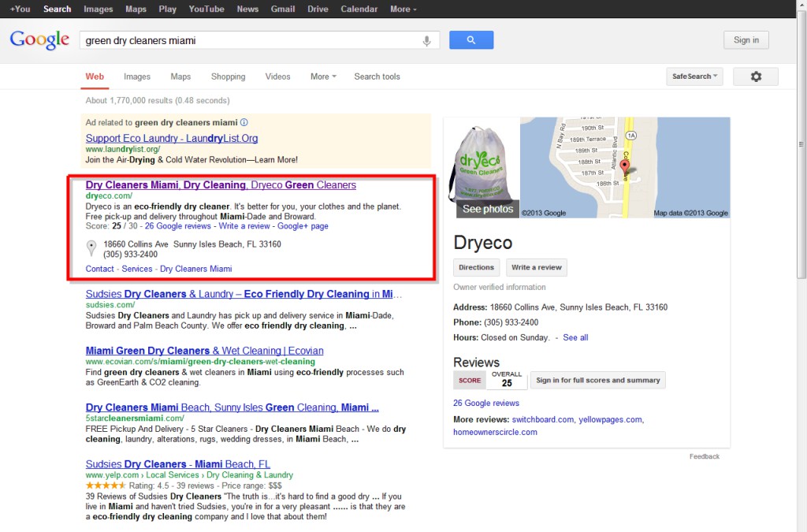Open the Sudsies Eco Friendly Dry Cleaning result

[244, 294]
